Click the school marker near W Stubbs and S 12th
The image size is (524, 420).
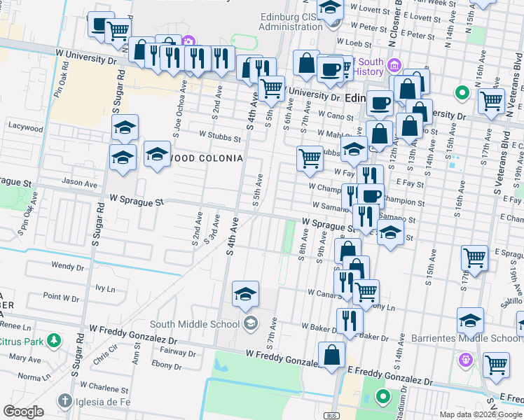[354, 150]
